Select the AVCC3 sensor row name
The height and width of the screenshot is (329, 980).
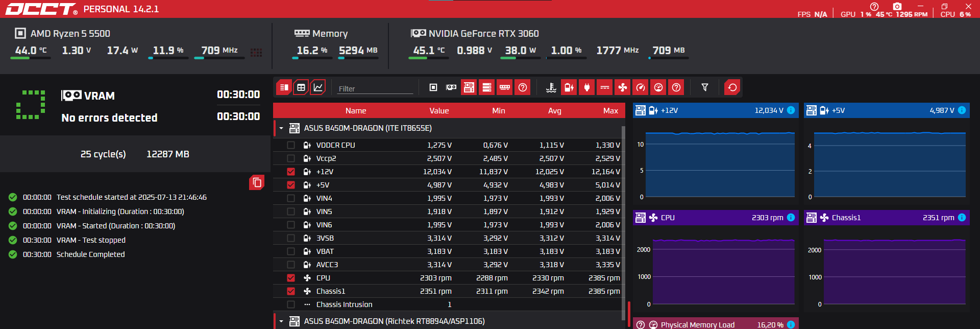click(x=327, y=265)
